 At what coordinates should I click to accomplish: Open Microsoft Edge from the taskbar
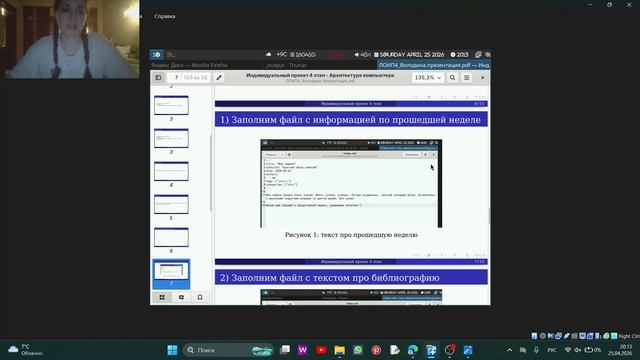[x=413, y=350]
